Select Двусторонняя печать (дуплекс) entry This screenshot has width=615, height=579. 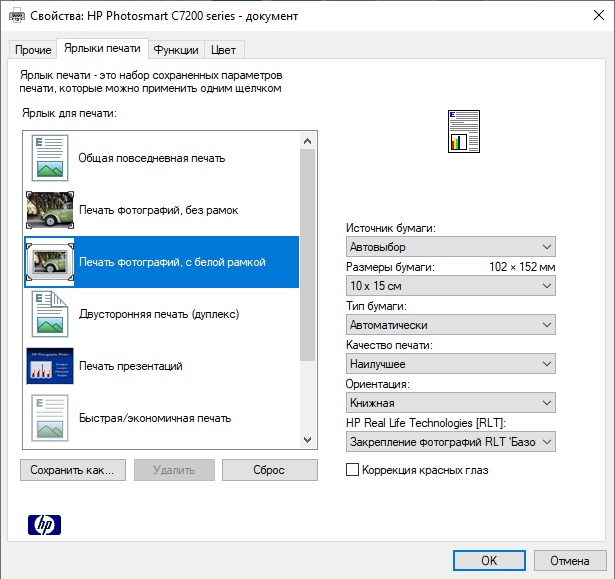(162, 314)
